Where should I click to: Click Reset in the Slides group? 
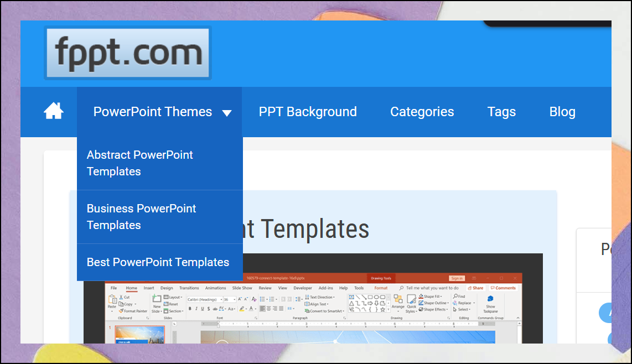point(171,304)
